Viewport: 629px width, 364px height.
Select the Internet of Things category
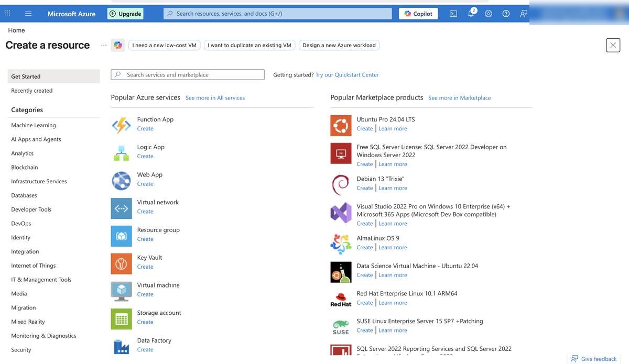point(34,266)
